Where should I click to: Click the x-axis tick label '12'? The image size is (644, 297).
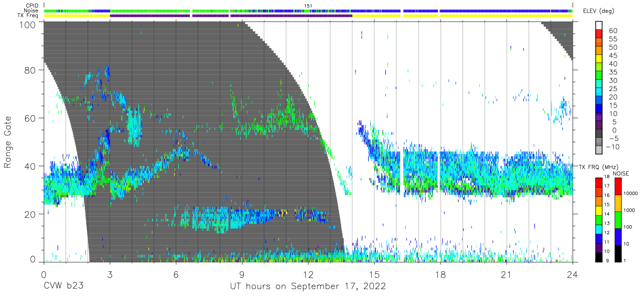click(308, 274)
